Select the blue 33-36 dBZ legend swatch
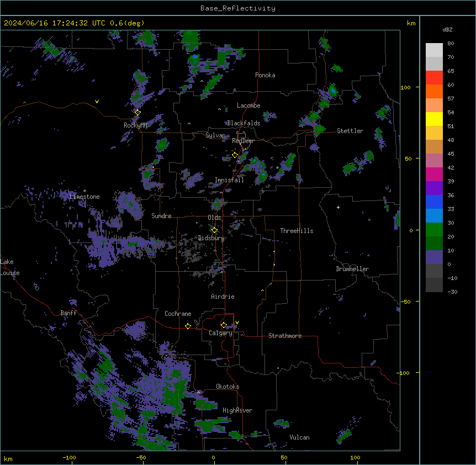The image size is (476, 465). [x=434, y=202]
